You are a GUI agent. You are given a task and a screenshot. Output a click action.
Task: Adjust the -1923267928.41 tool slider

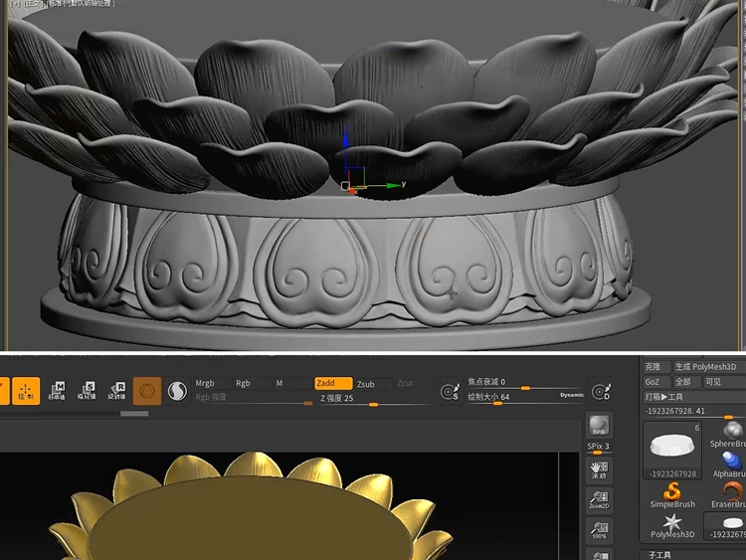[x=694, y=412]
